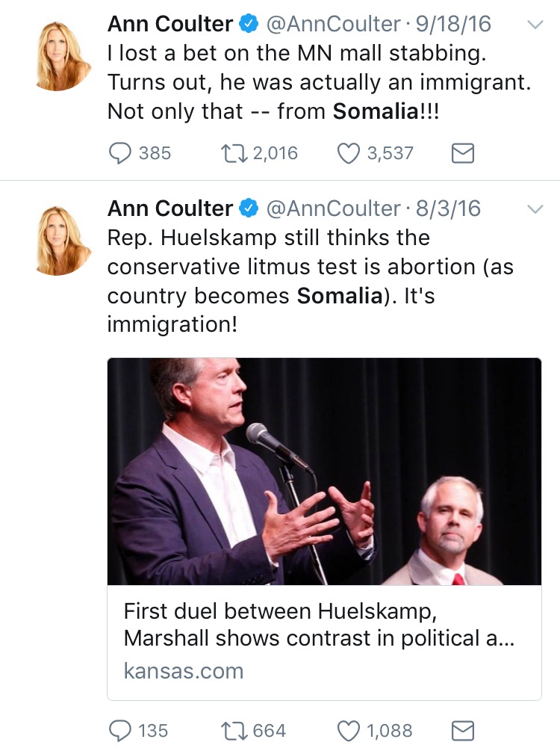
Task: Expand options chevron on the 8/3/16 tweet
Action: click(535, 208)
